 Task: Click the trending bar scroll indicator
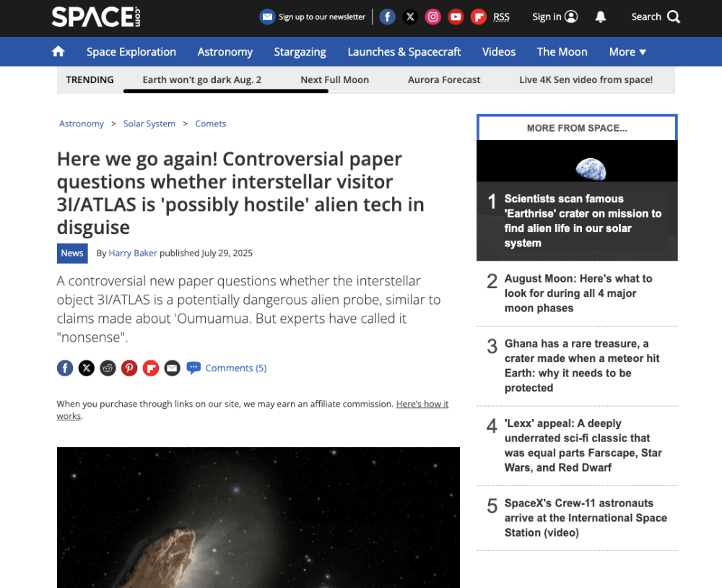(225, 91)
